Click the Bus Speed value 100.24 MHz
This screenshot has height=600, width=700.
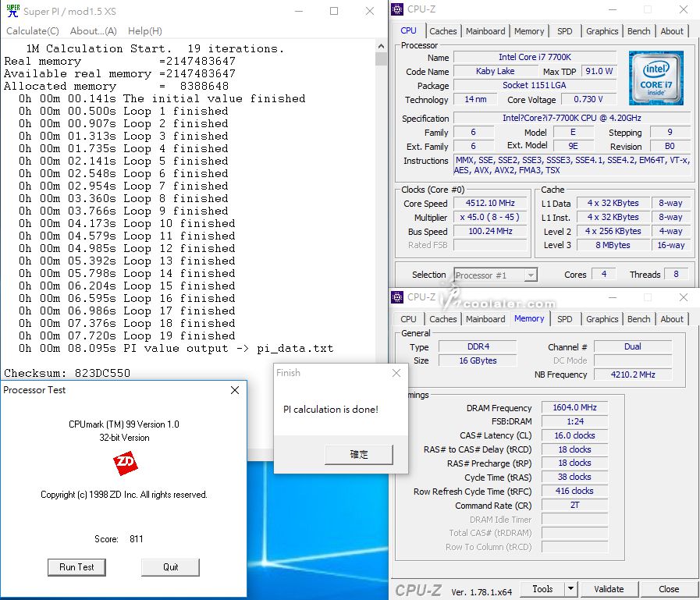pyautogui.click(x=490, y=231)
